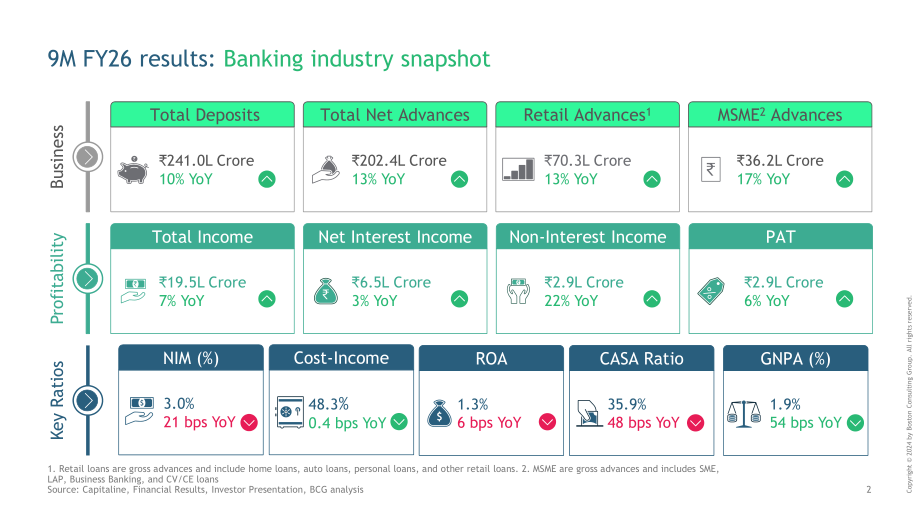Image resolution: width=920 pixels, height=518 pixels.
Task: Expand the Business section chevron circle
Action: 88,157
